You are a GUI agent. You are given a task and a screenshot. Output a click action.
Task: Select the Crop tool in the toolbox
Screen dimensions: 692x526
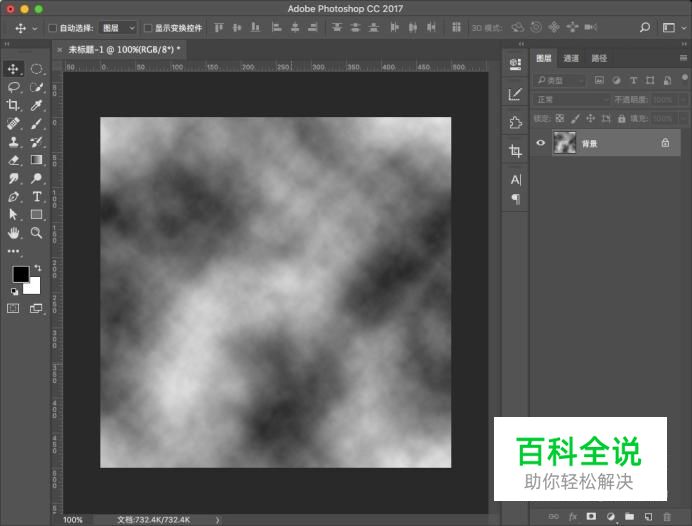pos(13,105)
